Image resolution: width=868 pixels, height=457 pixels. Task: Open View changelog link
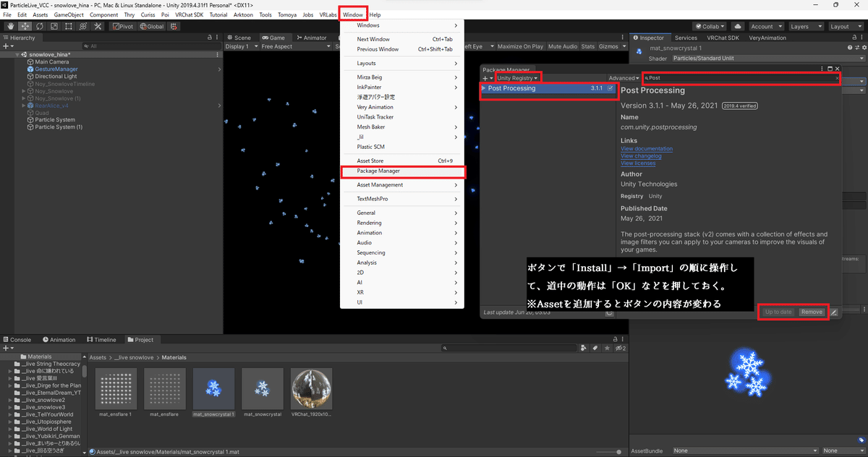tap(641, 156)
